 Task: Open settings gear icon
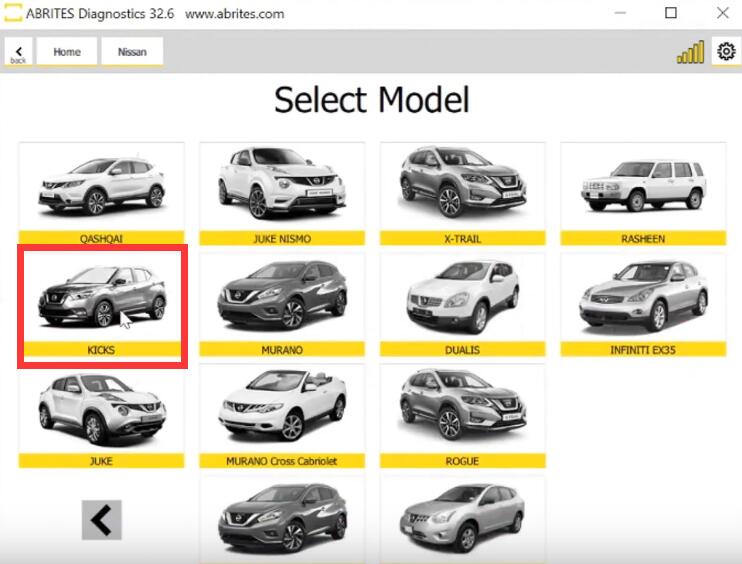pyautogui.click(x=726, y=51)
